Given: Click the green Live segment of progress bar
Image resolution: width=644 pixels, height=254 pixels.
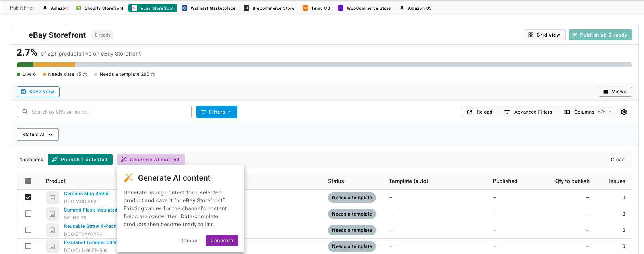Looking at the screenshot, I should click(25, 65).
